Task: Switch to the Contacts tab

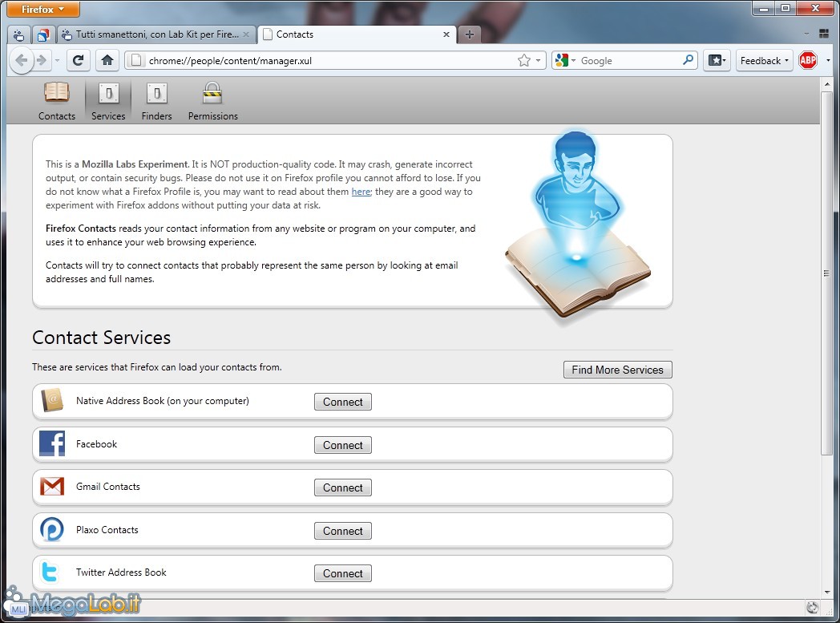Action: (356, 34)
